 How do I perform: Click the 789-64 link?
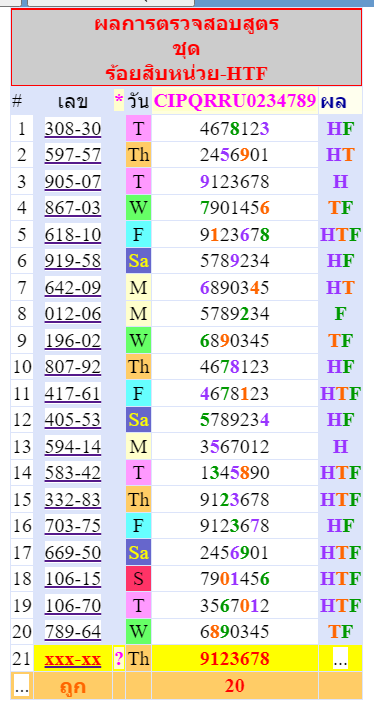[73, 632]
